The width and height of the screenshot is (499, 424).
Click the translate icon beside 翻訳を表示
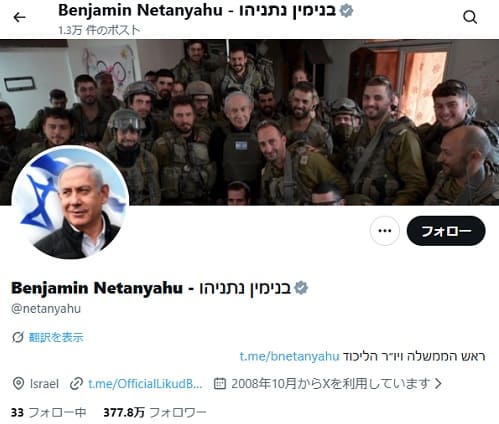tap(18, 337)
